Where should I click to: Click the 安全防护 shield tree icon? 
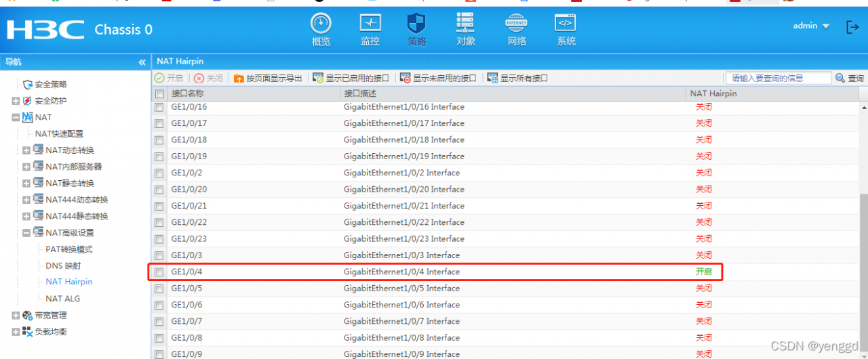[27, 101]
